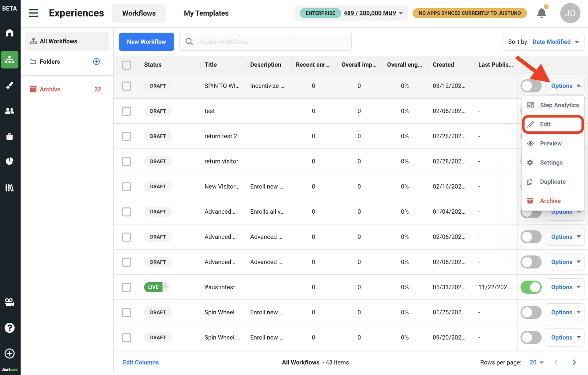Switch to the Workflows tab
Viewport: 588px width, 375px height.
tap(139, 13)
